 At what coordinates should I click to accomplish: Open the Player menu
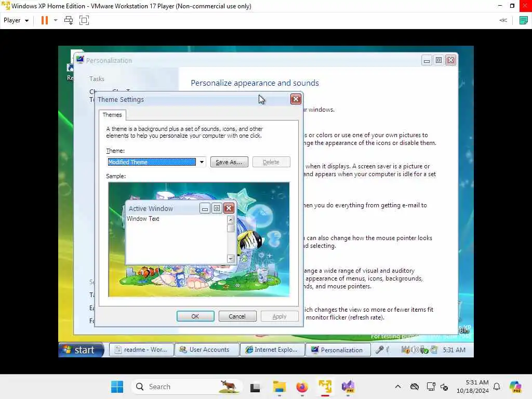click(x=16, y=20)
